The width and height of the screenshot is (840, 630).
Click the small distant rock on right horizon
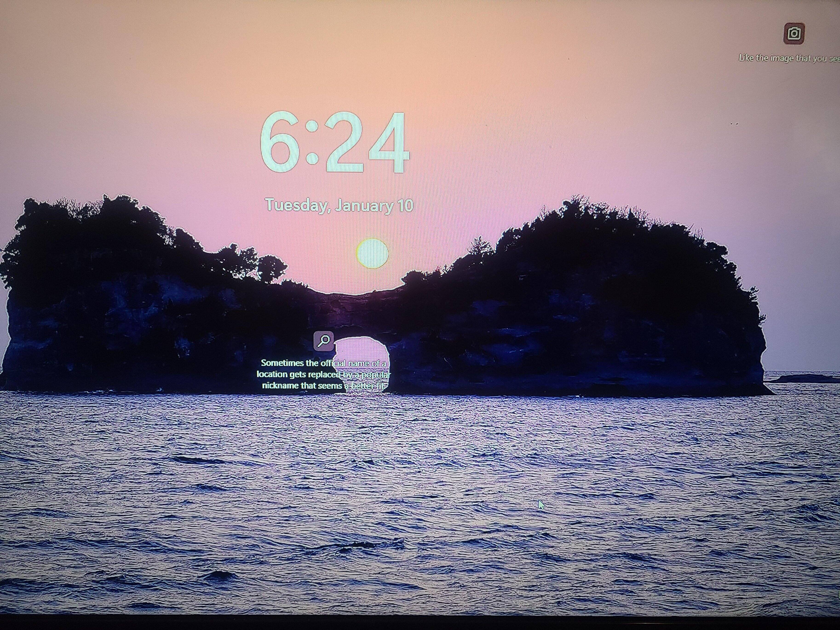[x=805, y=378]
